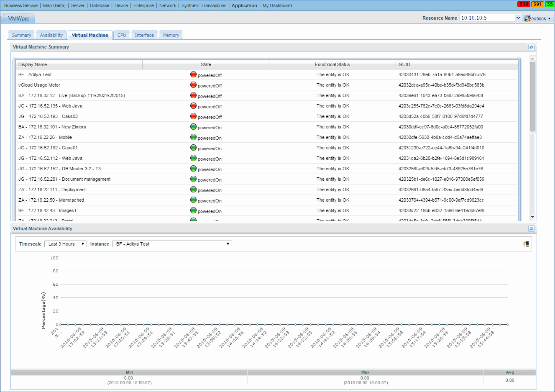Click the green 35 alerts badge

550,4
